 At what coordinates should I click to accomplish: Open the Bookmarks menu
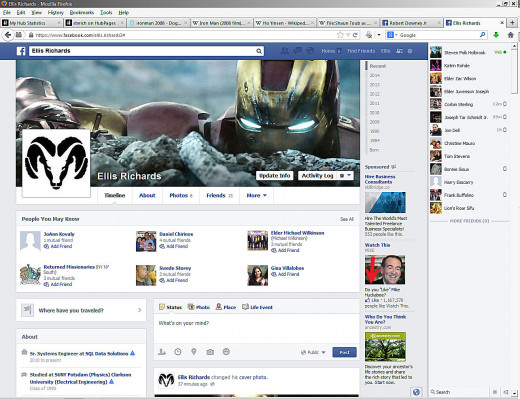pos(82,12)
